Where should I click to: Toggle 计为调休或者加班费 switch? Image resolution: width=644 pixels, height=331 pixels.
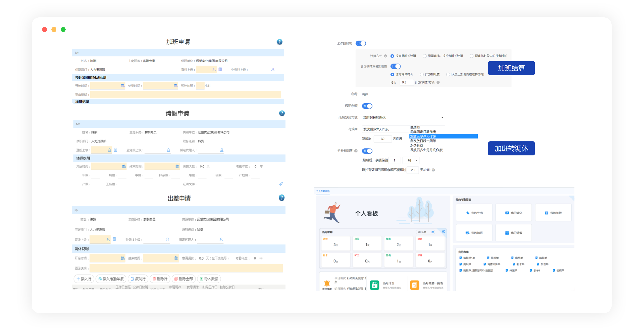click(x=395, y=66)
